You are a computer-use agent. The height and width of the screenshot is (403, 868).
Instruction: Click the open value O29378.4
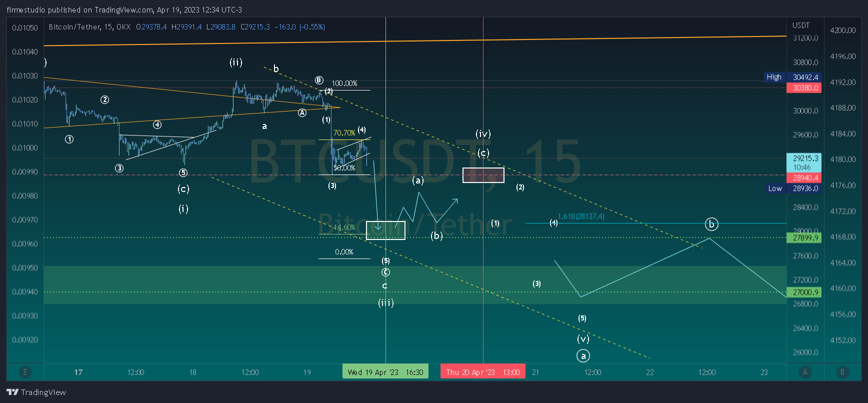pos(151,27)
